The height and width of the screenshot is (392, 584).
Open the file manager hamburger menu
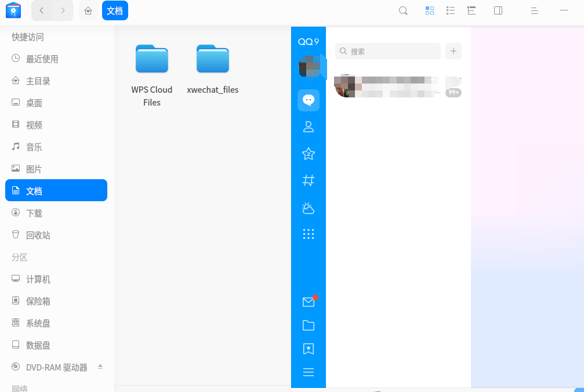[x=535, y=11]
